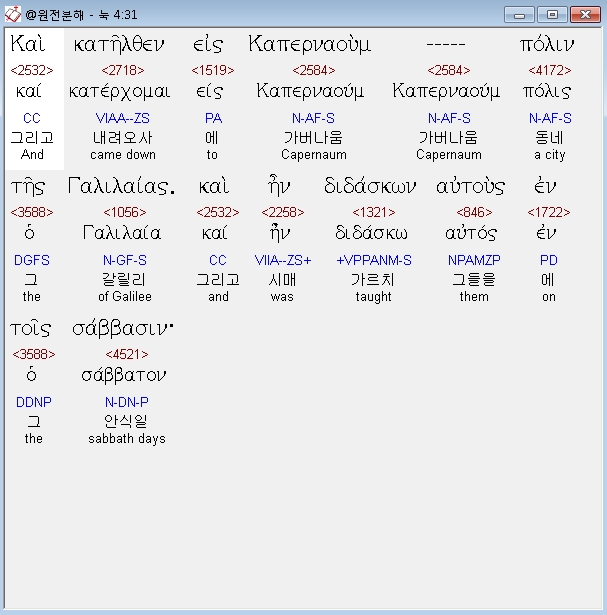Select the Korean gloss 그들을
The height and width of the screenshot is (615, 607).
coord(474,280)
